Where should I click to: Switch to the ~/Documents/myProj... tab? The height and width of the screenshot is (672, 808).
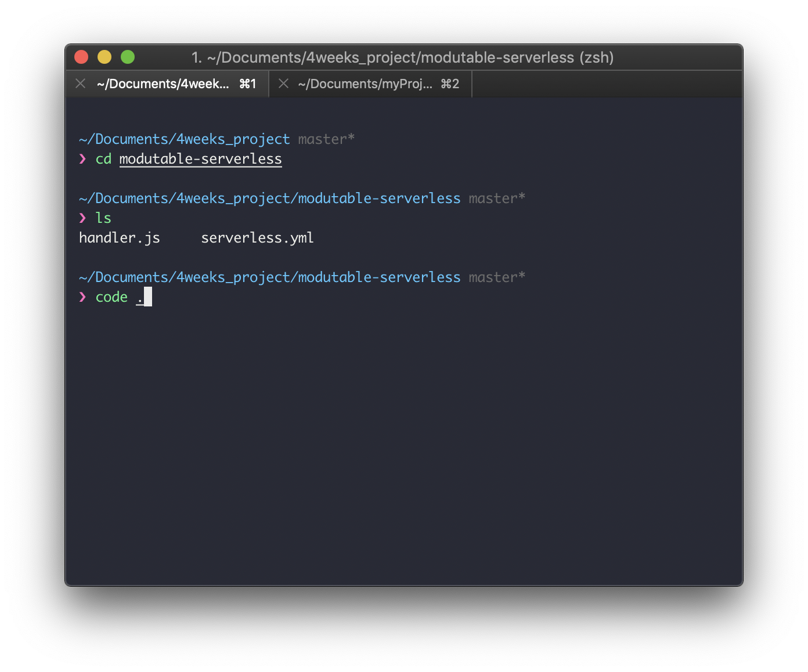(371, 84)
